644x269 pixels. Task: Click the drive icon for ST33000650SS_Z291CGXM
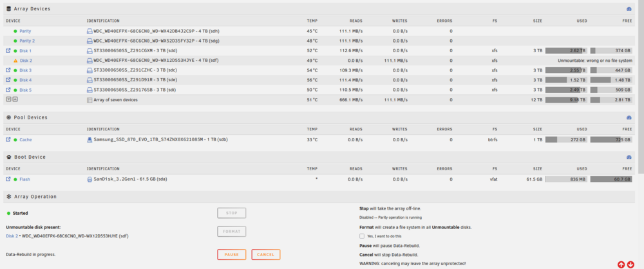90,50
